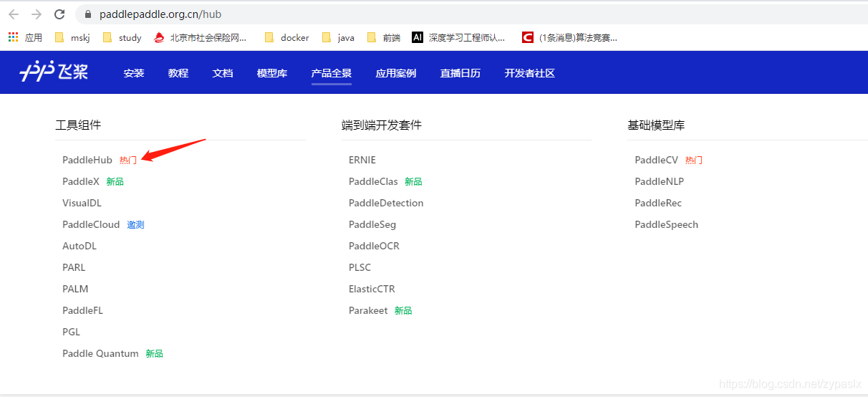Open the PaddleDetection link

click(386, 203)
